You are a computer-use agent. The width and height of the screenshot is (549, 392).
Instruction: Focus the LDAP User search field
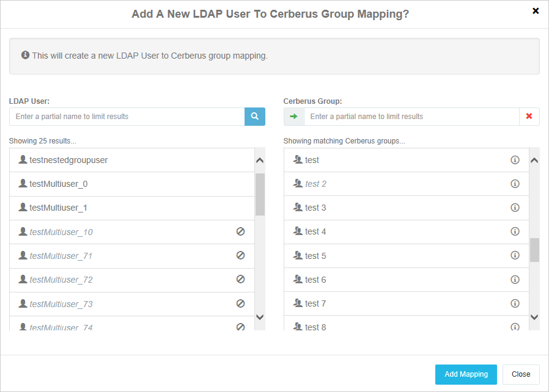127,117
